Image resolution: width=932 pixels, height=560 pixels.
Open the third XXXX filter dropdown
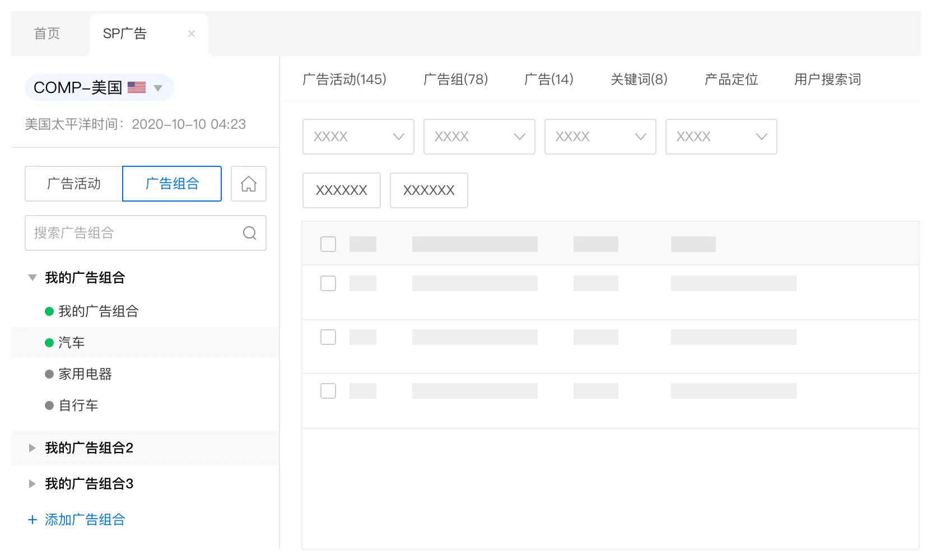[600, 137]
